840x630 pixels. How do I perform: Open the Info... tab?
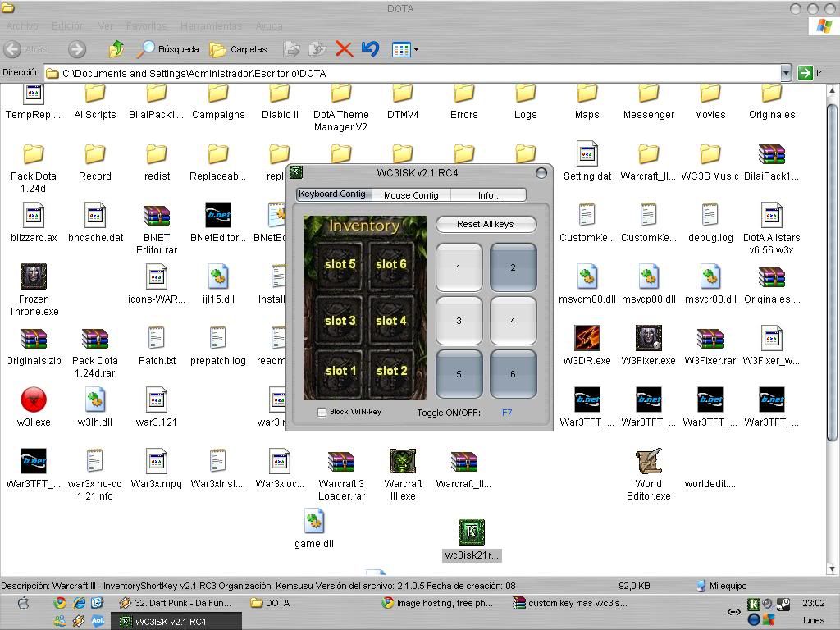tap(489, 195)
